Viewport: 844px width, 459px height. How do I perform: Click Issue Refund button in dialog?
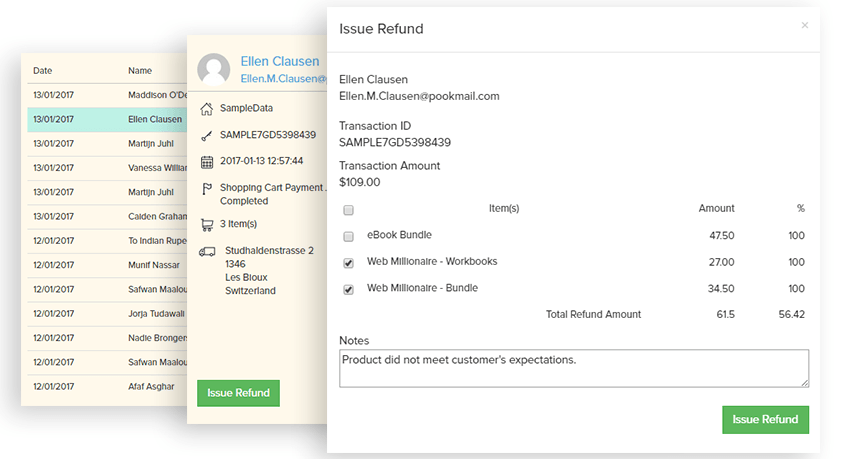(x=765, y=419)
